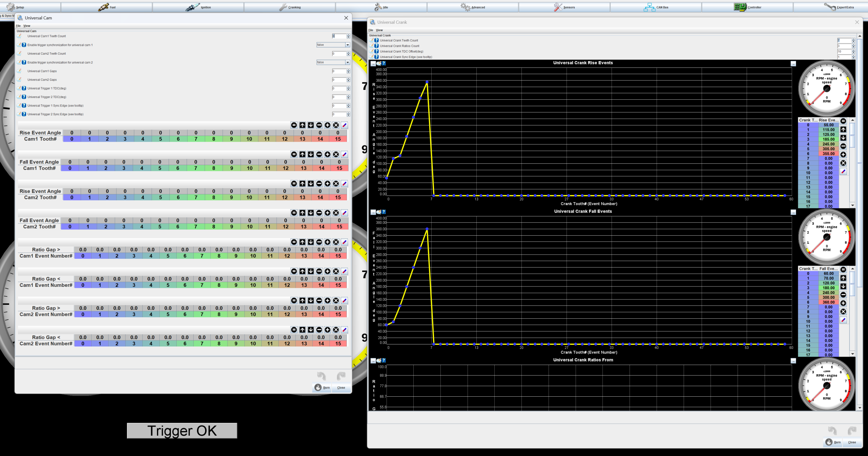
Task: Click set-equal icon above Rise Event Angle Cam2 table
Action: 294,183
